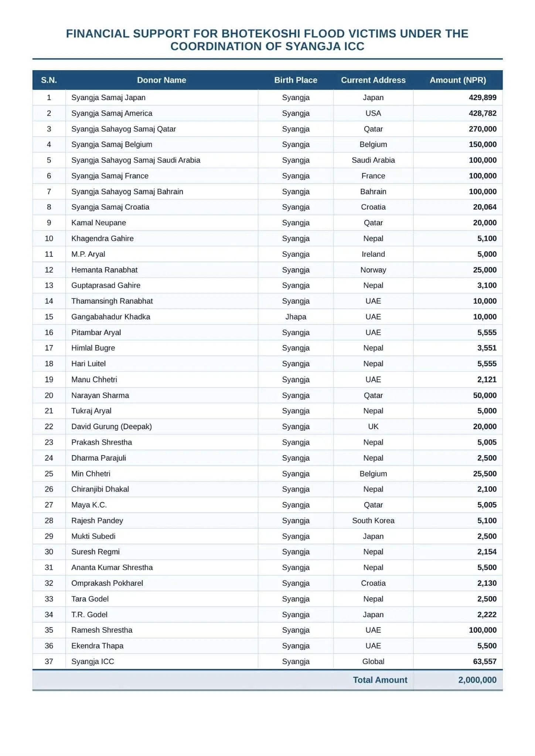This screenshot has height=756, width=535.
Task: Select donor David Gurung (Deepak)
Action: (x=112, y=427)
